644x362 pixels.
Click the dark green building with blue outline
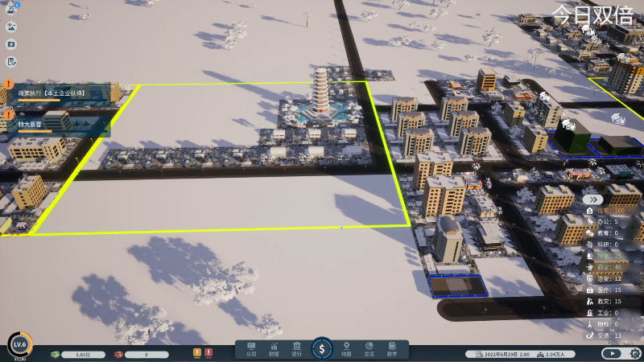pyautogui.click(x=572, y=135)
